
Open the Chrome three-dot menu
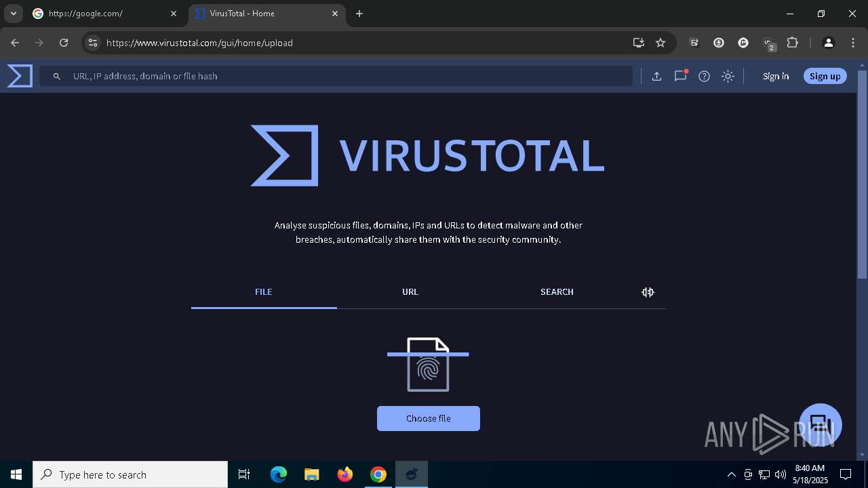click(852, 43)
